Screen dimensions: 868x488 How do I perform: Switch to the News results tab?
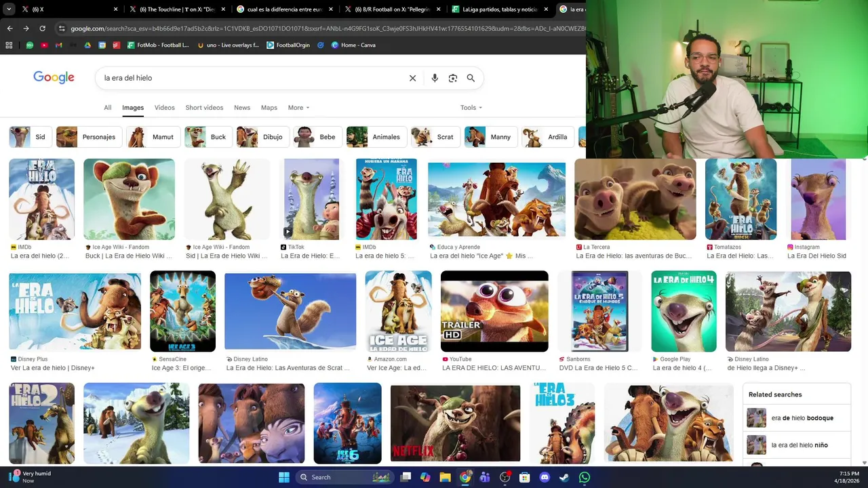[x=242, y=108]
